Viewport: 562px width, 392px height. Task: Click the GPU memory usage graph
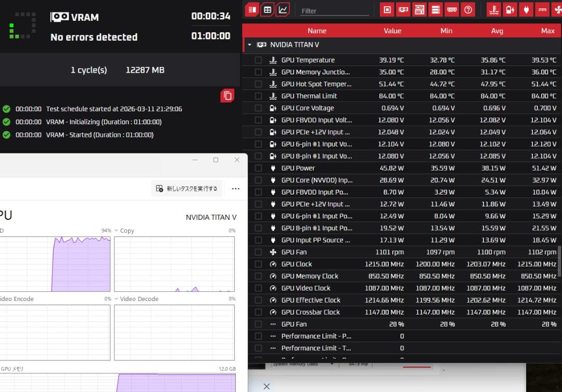coord(118,382)
